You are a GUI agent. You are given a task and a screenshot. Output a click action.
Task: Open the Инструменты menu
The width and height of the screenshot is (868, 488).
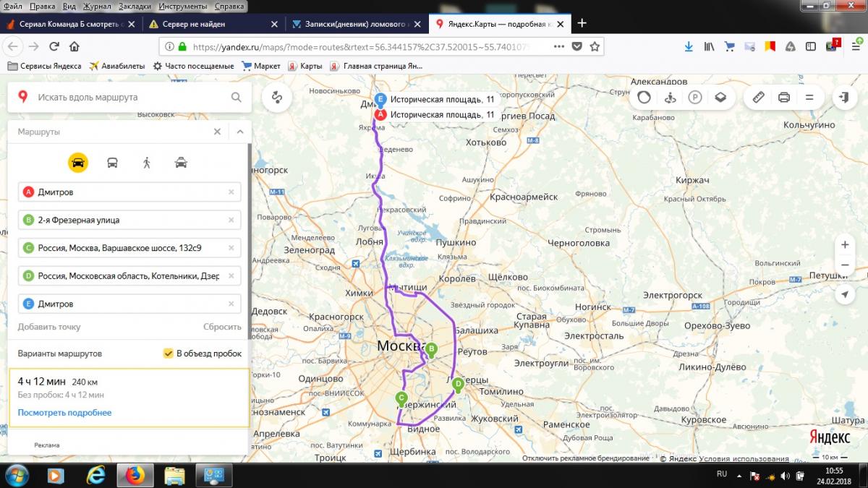click(182, 5)
